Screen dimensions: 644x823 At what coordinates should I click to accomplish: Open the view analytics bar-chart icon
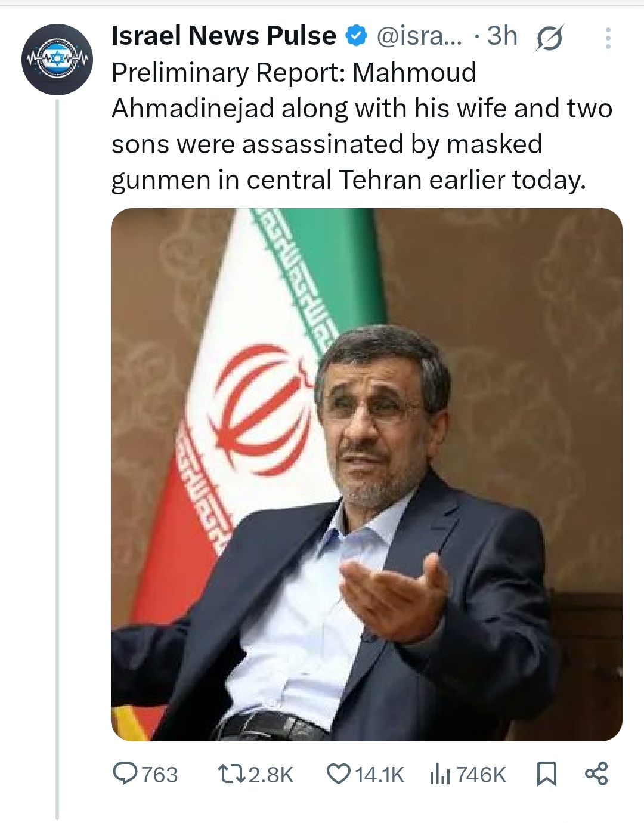point(440,774)
